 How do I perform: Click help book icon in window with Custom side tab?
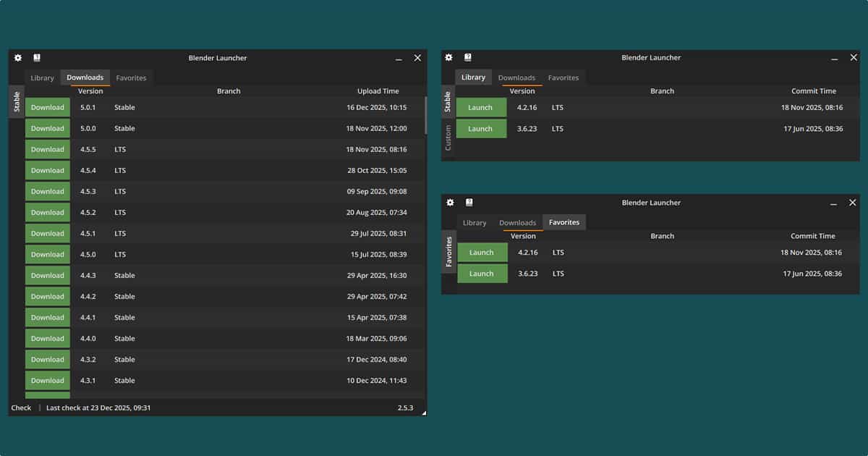[x=468, y=57]
